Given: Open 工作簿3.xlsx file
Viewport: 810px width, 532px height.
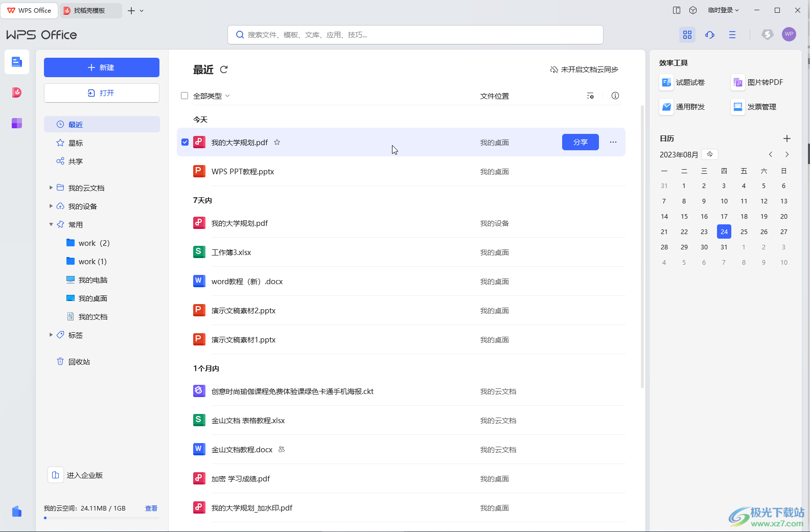Looking at the screenshot, I should pos(401,252).
